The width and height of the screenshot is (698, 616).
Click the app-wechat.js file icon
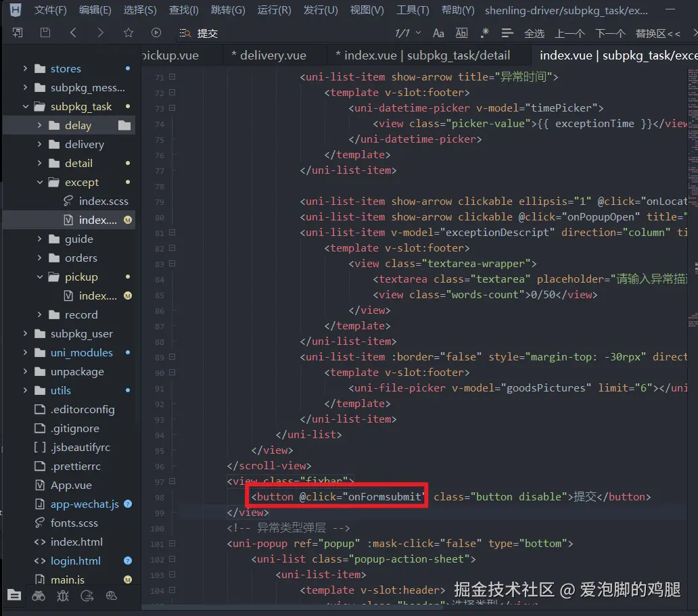(40, 504)
